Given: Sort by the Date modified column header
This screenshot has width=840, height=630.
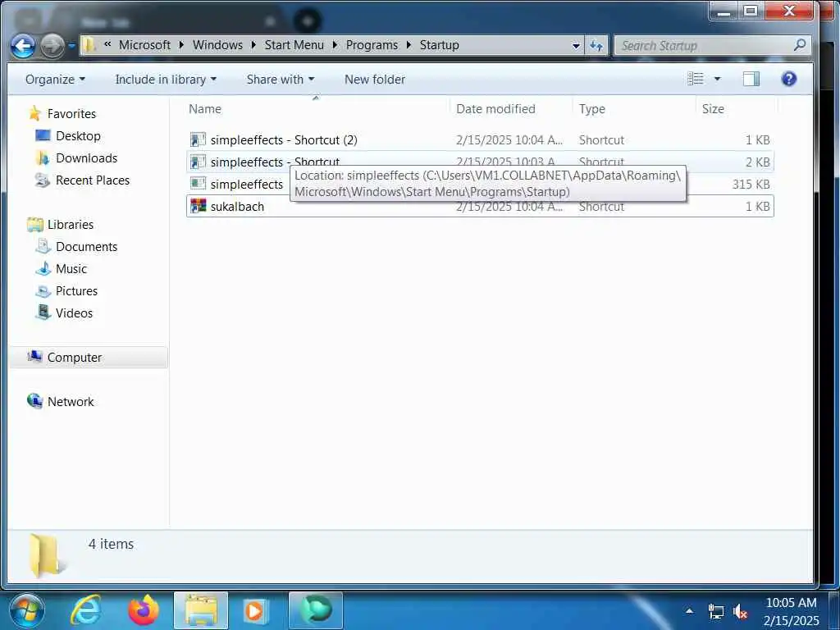Looking at the screenshot, I should point(495,109).
